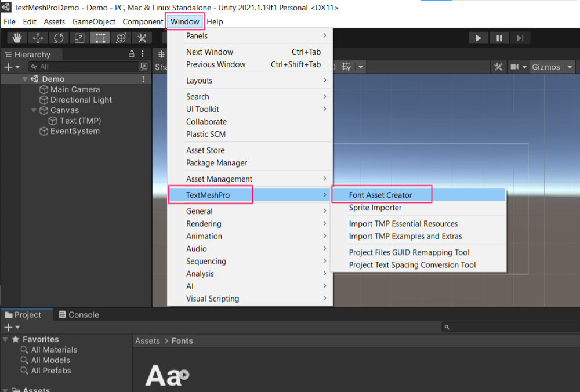The image size is (580, 392).
Task: Open Asset Store from Window menu
Action: (x=250, y=151)
